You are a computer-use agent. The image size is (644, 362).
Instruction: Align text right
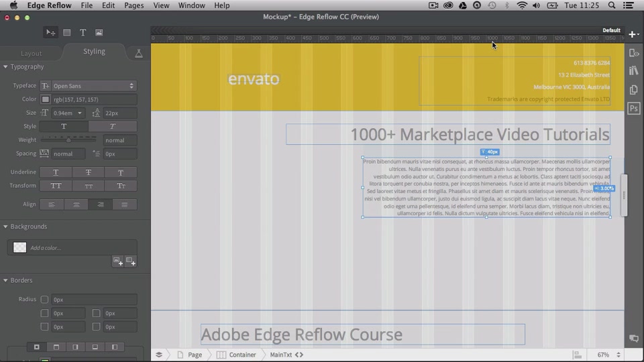100,204
